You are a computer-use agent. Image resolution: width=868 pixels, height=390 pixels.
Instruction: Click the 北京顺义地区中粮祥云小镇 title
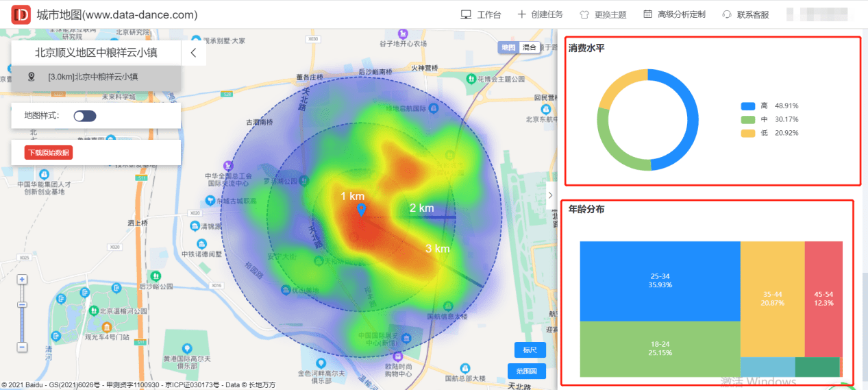(x=97, y=53)
